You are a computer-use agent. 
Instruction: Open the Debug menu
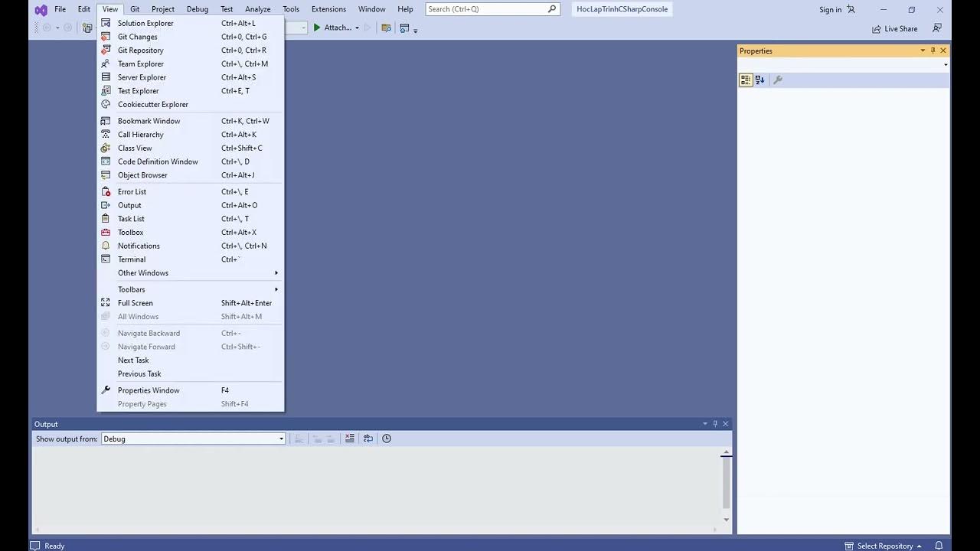(198, 9)
